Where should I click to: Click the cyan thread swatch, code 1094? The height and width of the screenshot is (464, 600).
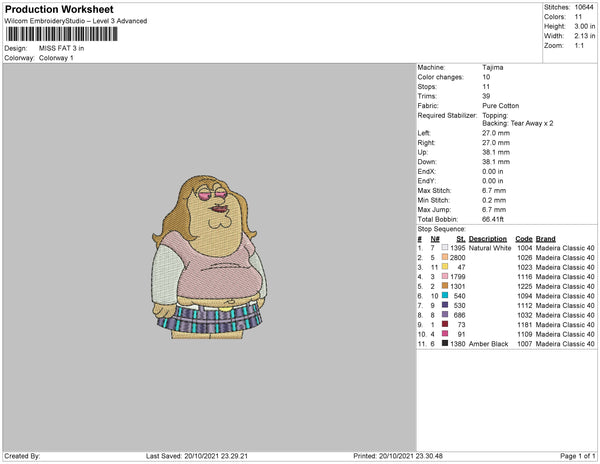click(x=446, y=296)
